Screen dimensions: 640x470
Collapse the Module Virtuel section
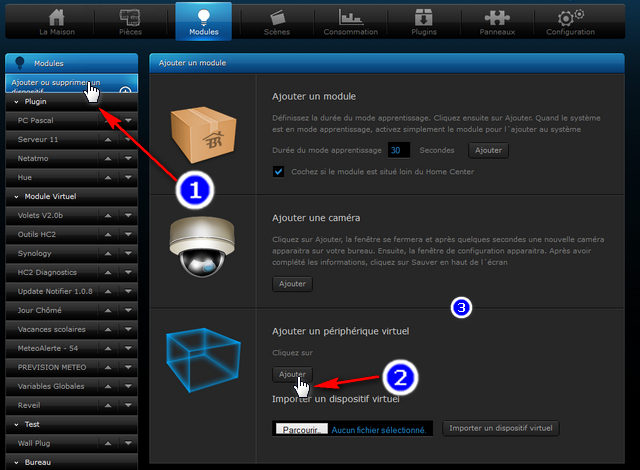click(x=16, y=197)
